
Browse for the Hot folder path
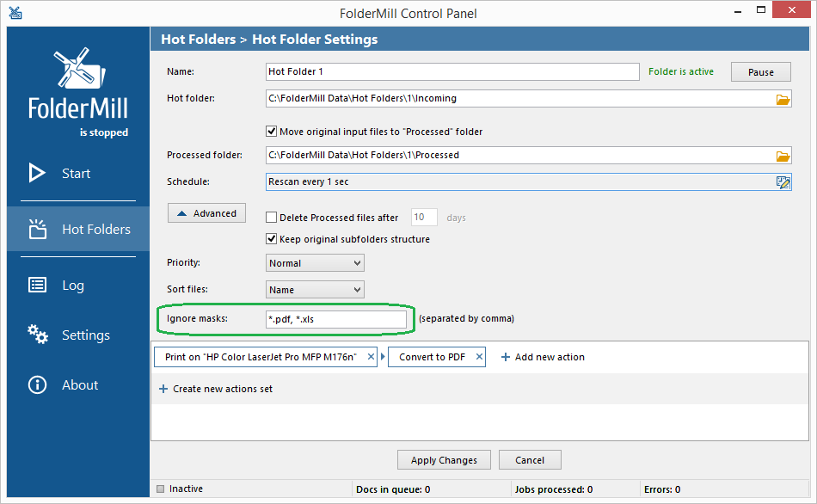pos(783,99)
